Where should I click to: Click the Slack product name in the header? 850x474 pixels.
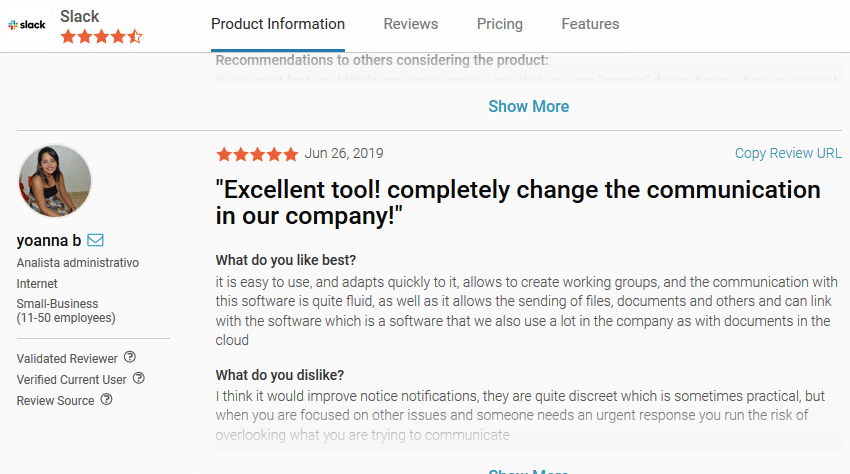pyautogui.click(x=80, y=16)
